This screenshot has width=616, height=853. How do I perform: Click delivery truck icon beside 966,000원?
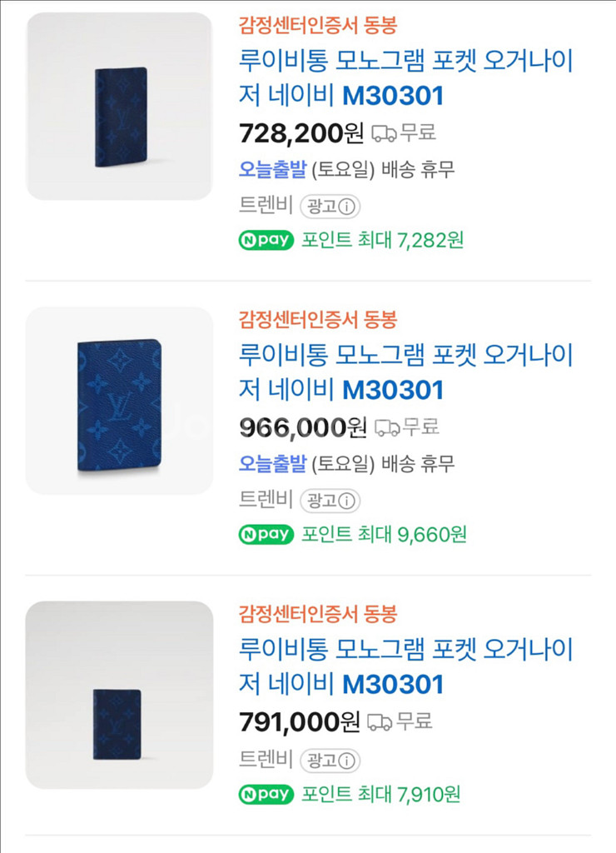click(387, 428)
